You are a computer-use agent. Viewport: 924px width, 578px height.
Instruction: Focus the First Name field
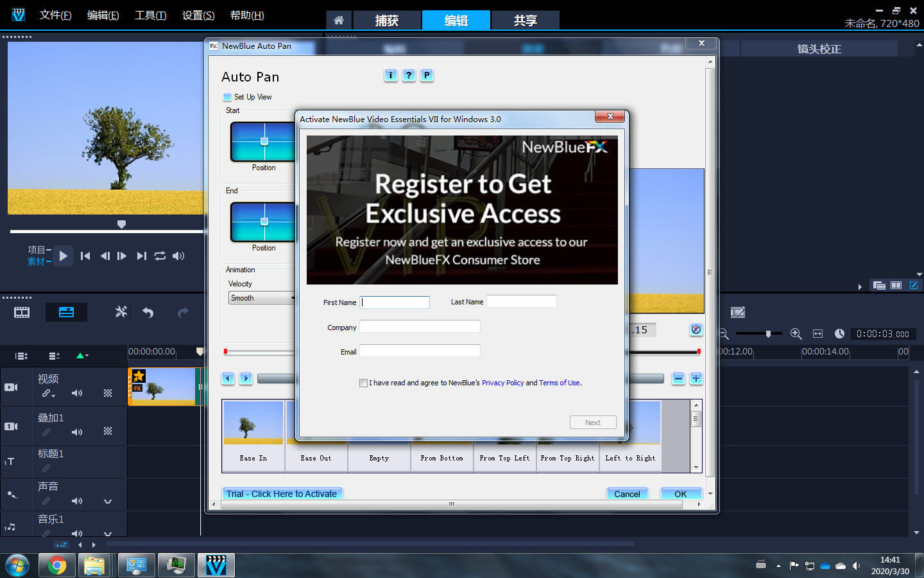395,302
